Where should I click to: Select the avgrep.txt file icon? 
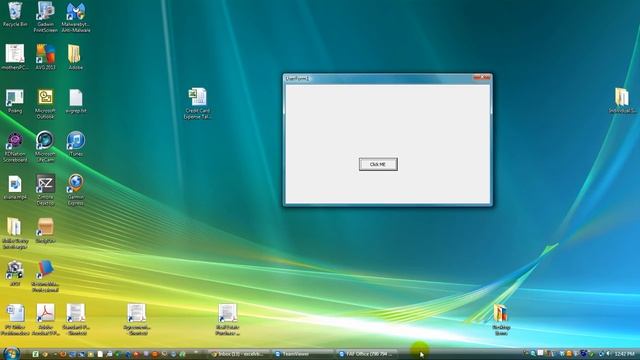[x=76, y=101]
